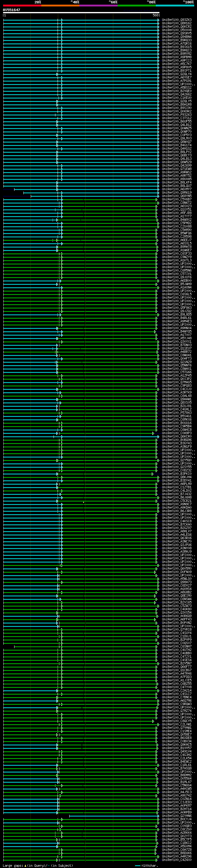197x868 pixels.
Task: Click the cyan ~100% legend segment
Action: coord(175,6)
